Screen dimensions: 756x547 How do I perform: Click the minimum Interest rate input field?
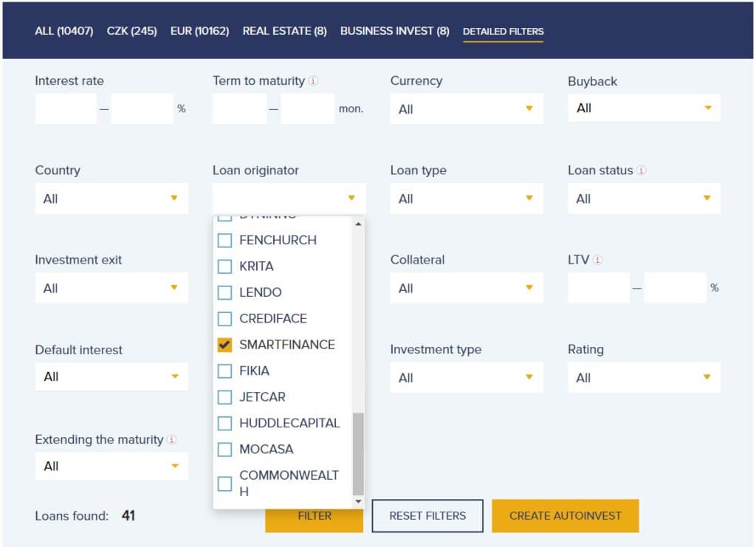point(66,109)
